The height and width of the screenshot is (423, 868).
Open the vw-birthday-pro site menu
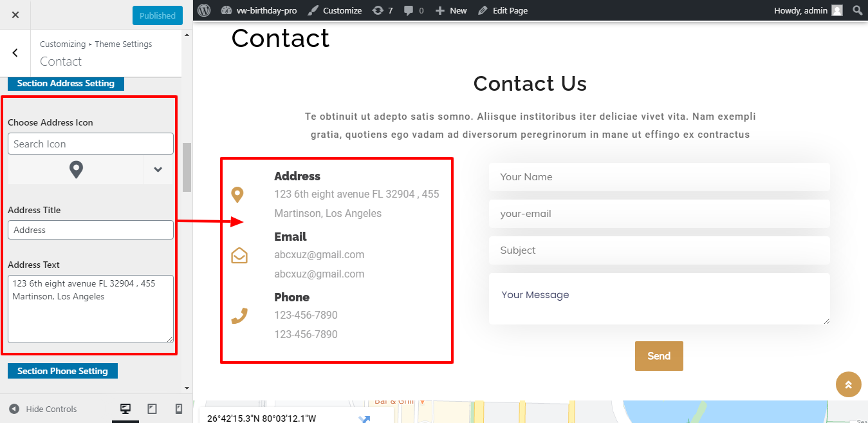(259, 10)
